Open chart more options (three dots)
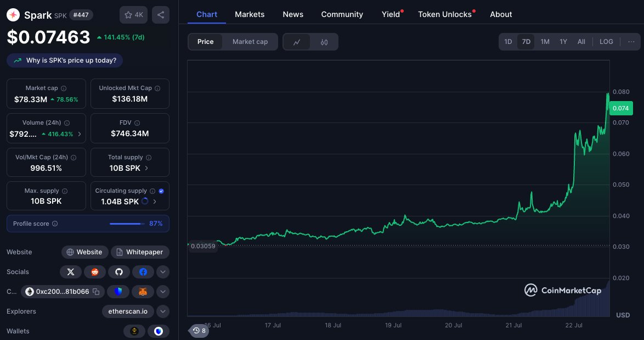The height and width of the screenshot is (340, 644). (x=631, y=42)
